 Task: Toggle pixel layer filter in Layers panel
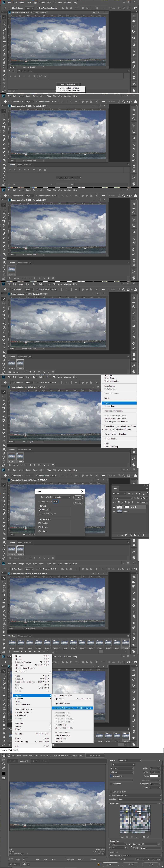(129, 494)
